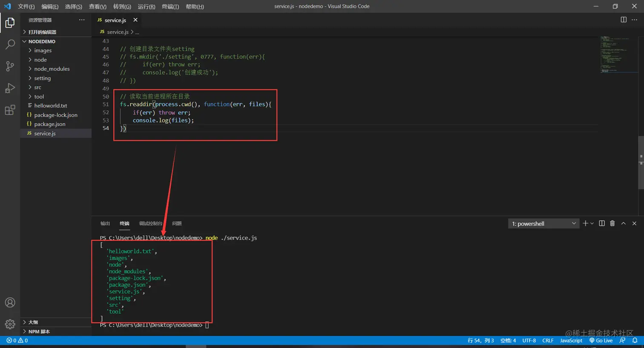This screenshot has height=348, width=644.
Task: Open package-lock.json in the explorer
Action: (x=56, y=115)
